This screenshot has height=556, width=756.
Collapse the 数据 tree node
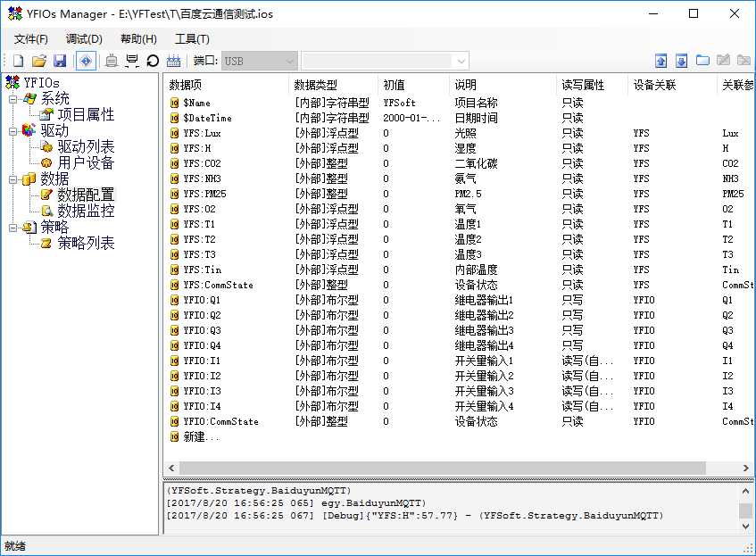pos(13,179)
